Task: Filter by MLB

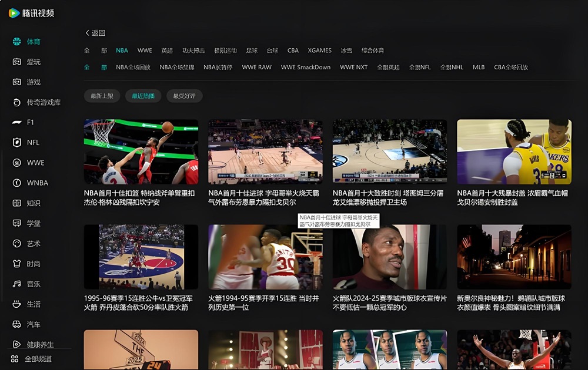Action: (x=479, y=68)
